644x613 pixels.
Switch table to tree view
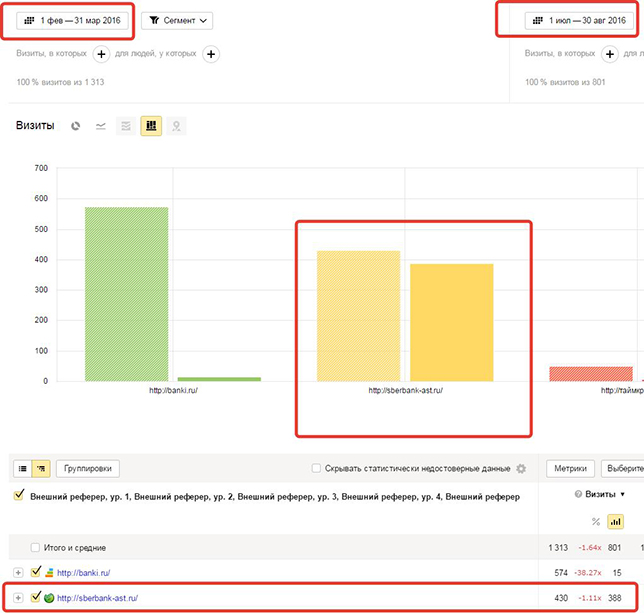41,468
